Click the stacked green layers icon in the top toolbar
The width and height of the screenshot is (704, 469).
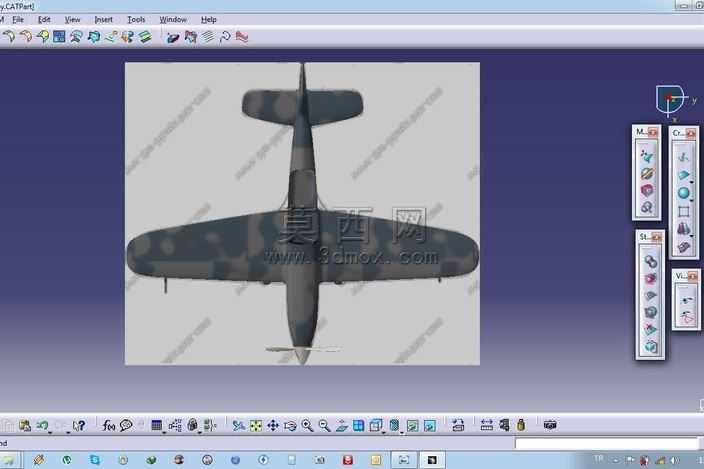(145, 37)
